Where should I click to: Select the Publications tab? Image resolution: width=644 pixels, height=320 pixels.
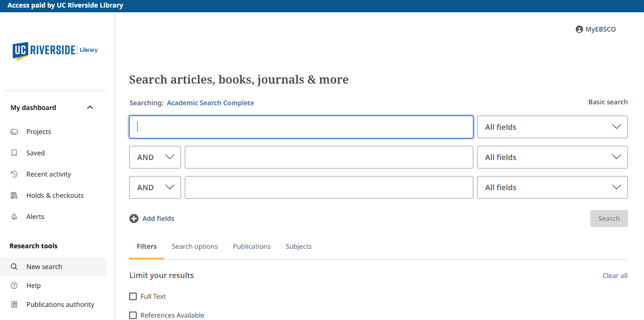coord(252,246)
